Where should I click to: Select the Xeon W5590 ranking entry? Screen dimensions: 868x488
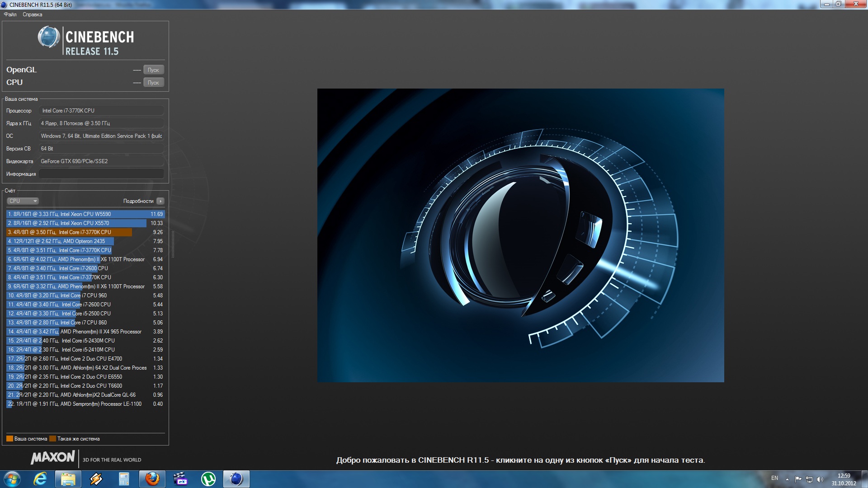pos(85,214)
